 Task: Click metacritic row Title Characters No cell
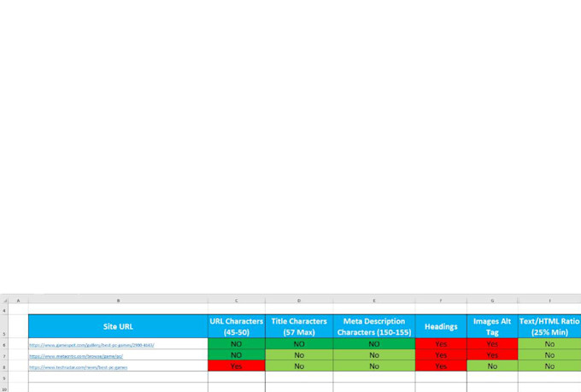pyautogui.click(x=299, y=355)
